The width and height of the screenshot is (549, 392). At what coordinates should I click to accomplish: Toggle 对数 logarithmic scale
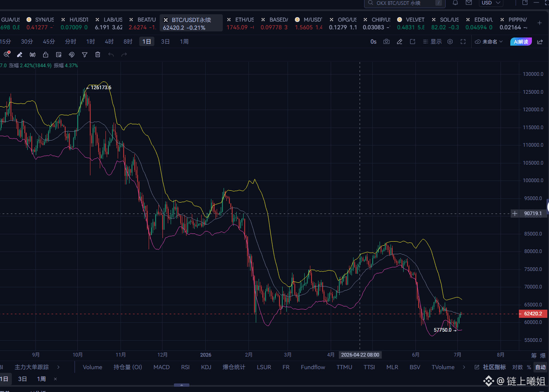[x=518, y=367]
